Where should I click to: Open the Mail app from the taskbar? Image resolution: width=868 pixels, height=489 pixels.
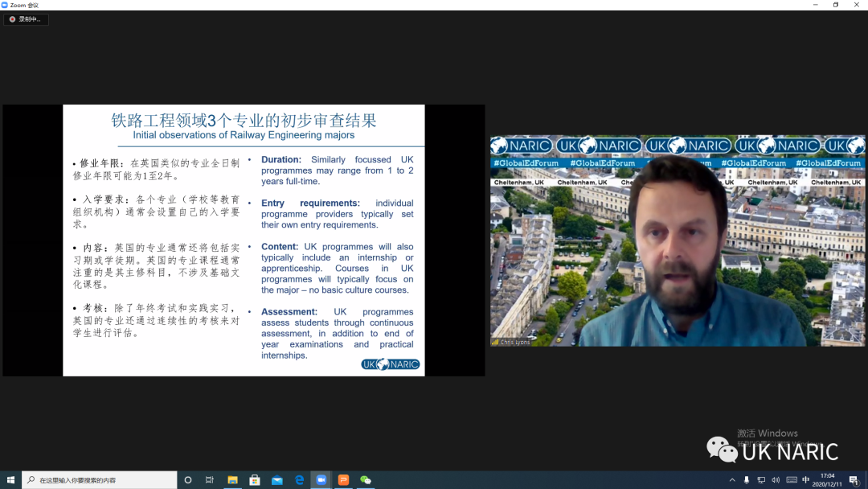277,479
